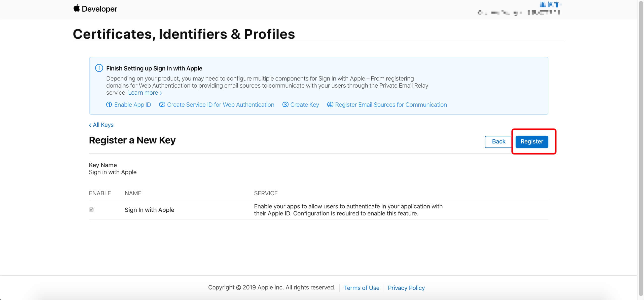Click the Back button
This screenshot has height=300, width=644.
point(498,141)
